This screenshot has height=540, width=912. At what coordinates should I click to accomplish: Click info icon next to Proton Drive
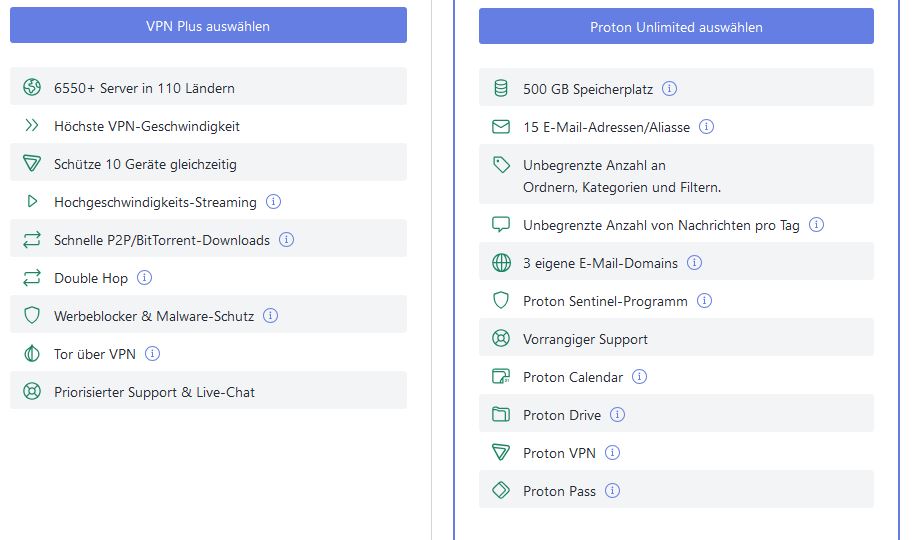[x=618, y=415]
